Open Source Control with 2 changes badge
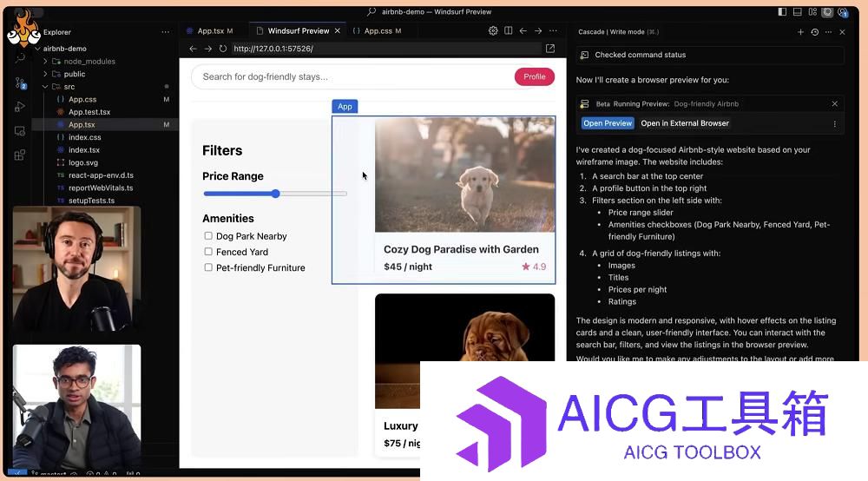Image resolution: width=868 pixels, height=481 pixels. point(21,83)
